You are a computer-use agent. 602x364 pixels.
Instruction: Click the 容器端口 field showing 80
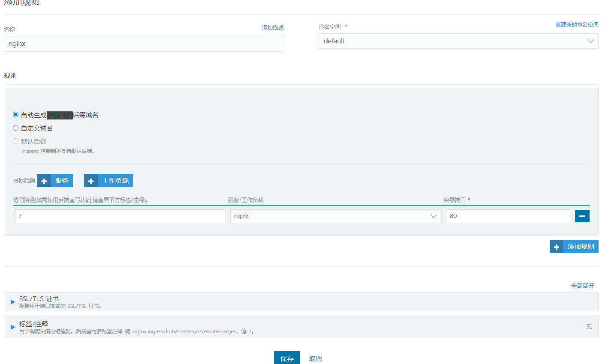[508, 216]
